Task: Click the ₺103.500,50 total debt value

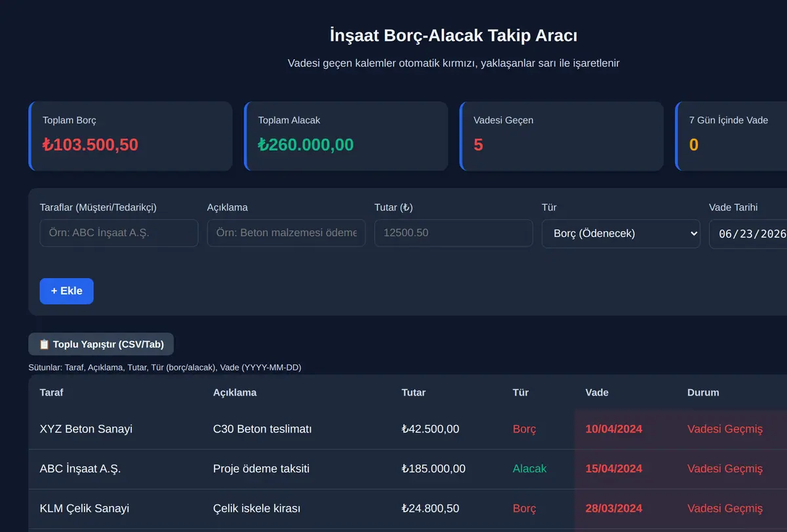Action: [x=91, y=144]
